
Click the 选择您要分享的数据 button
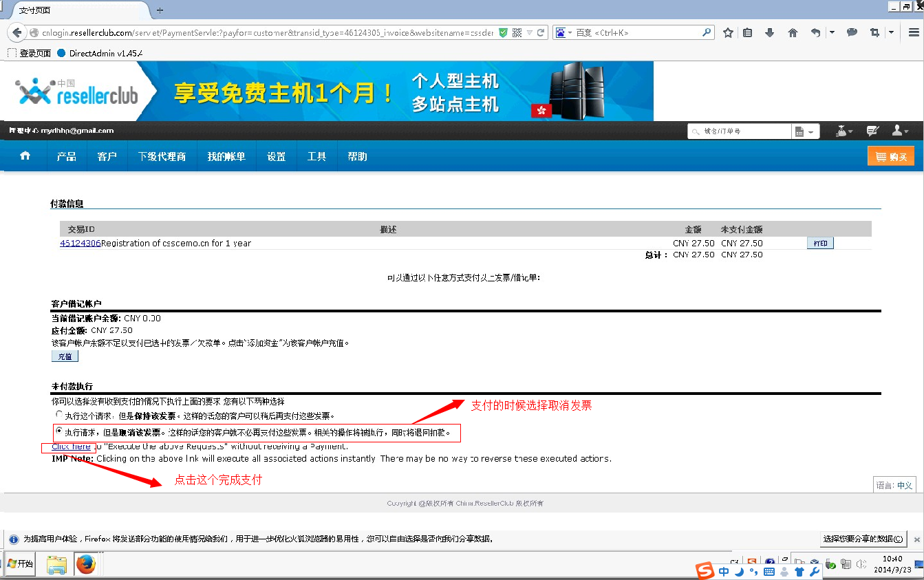(x=863, y=539)
